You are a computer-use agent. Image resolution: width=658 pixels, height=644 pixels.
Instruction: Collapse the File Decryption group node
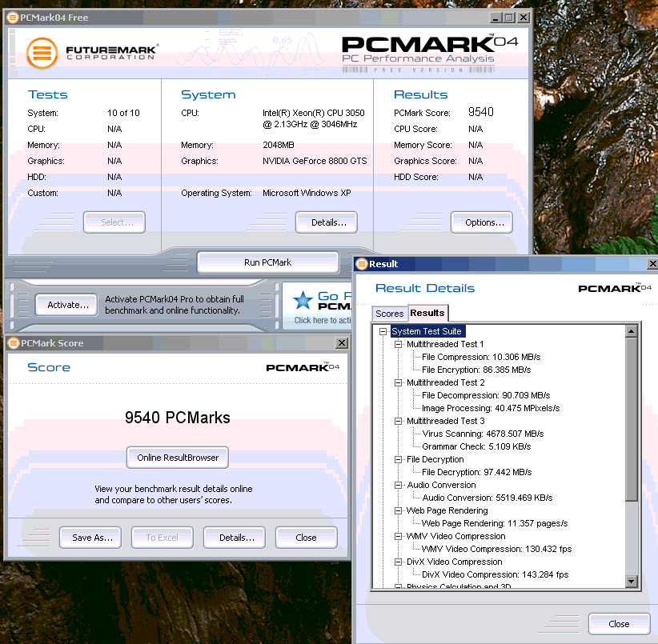pyautogui.click(x=398, y=459)
